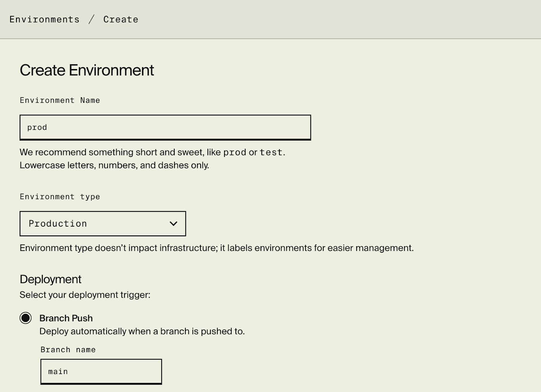
Task: Click the environment type explanation text
Action: (x=216, y=248)
